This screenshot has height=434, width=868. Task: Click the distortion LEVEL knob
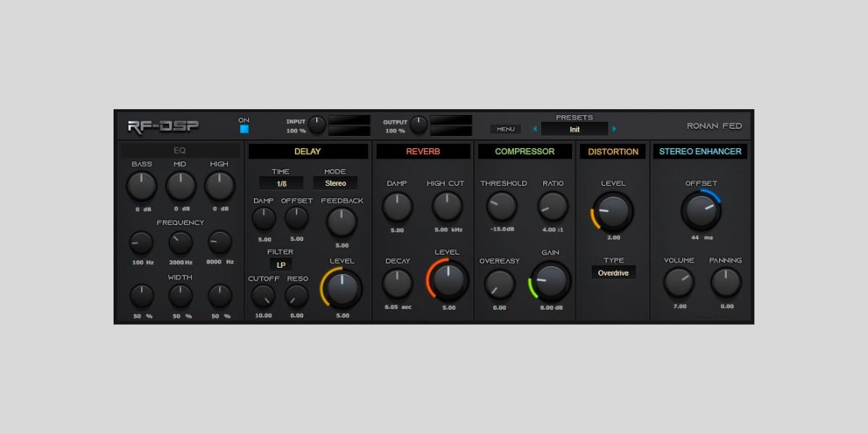[x=613, y=210]
